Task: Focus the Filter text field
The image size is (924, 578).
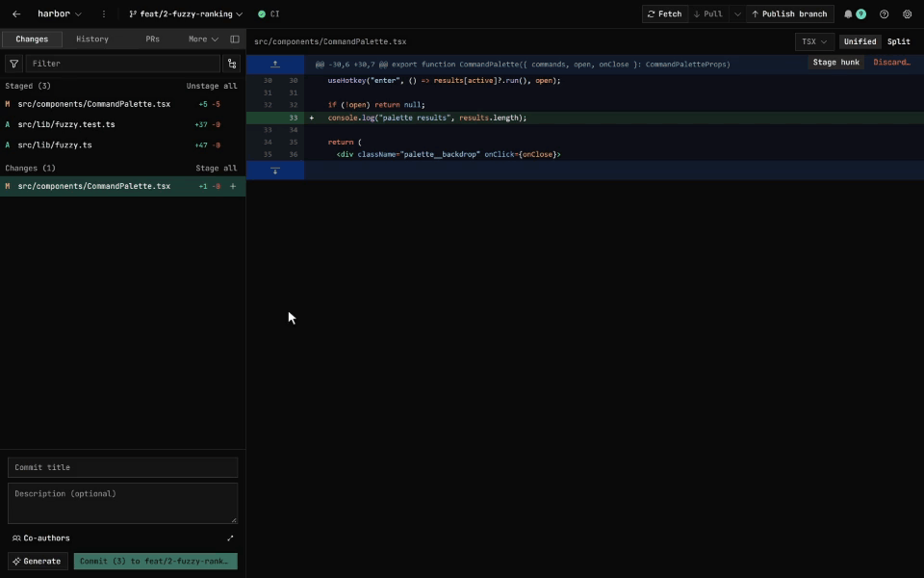Action: [x=122, y=64]
